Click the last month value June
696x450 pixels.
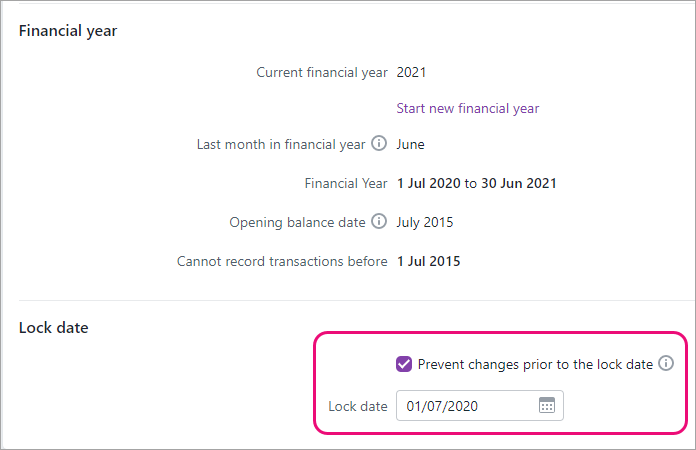pos(410,144)
